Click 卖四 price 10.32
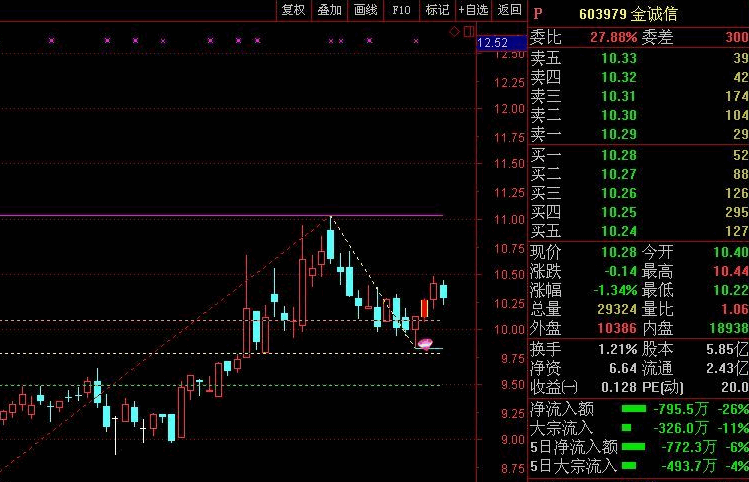Image resolution: width=749 pixels, height=482 pixels. click(x=619, y=77)
